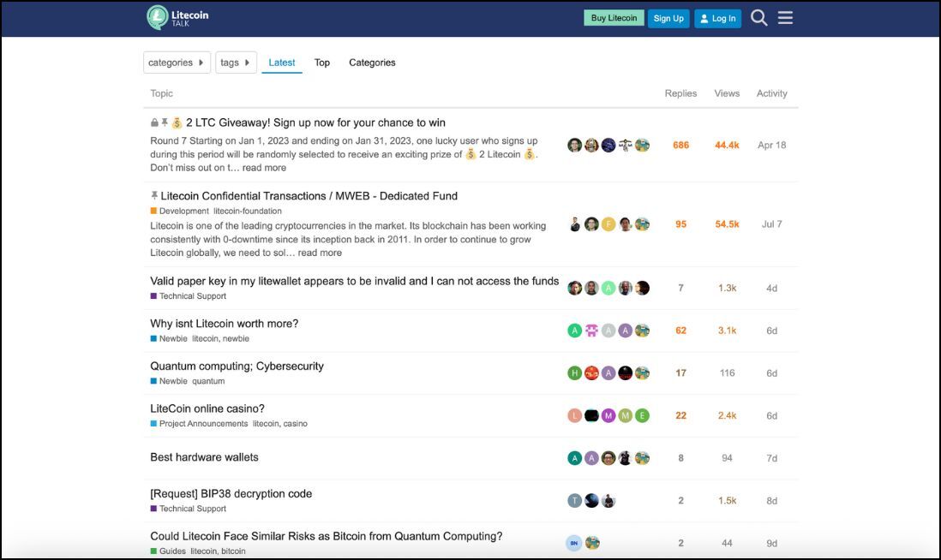The image size is (941, 560).
Task: Click first avatar in Valid paper key row
Action: pyautogui.click(x=575, y=288)
